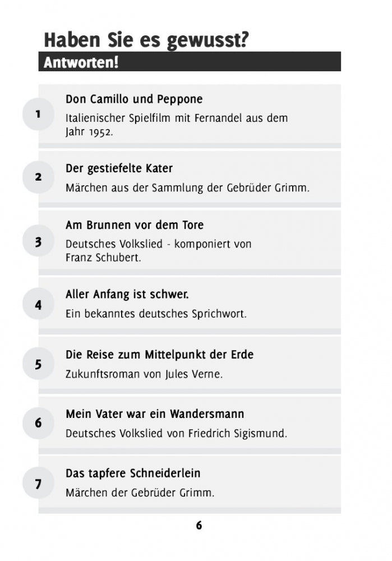Viewport: 392px width, 561px height.
Task: Click the "Das tapfere Schneiderlein" title
Action: click(x=133, y=473)
